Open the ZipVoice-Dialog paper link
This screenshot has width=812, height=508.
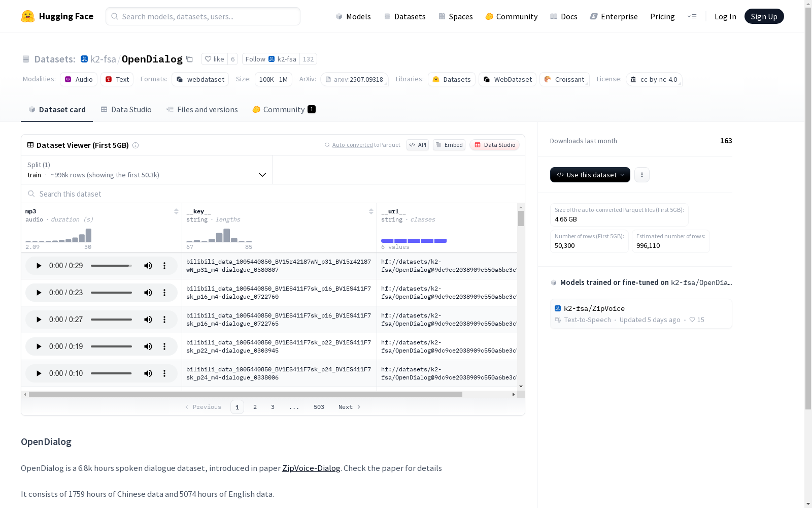[x=311, y=468]
